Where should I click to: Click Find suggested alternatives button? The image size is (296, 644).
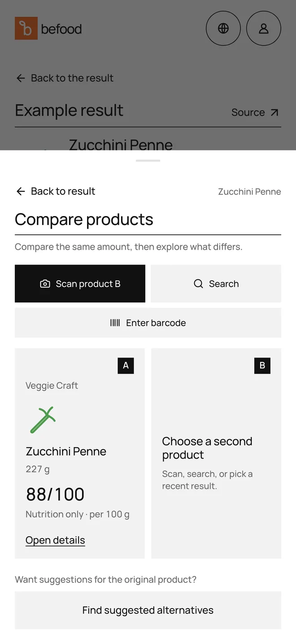click(148, 610)
